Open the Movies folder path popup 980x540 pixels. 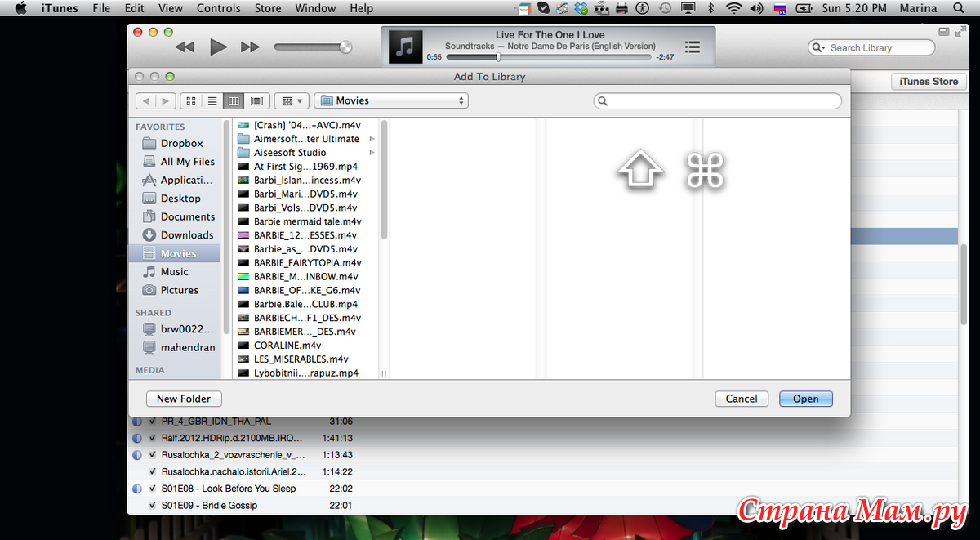pyautogui.click(x=391, y=100)
